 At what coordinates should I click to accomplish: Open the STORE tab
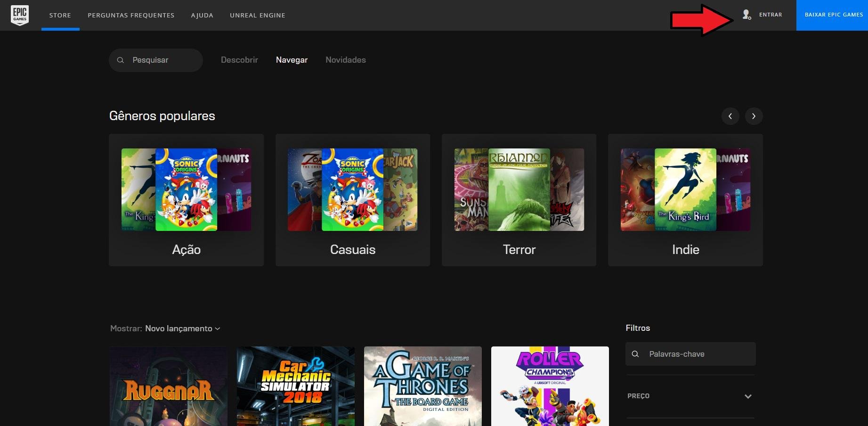tap(60, 15)
